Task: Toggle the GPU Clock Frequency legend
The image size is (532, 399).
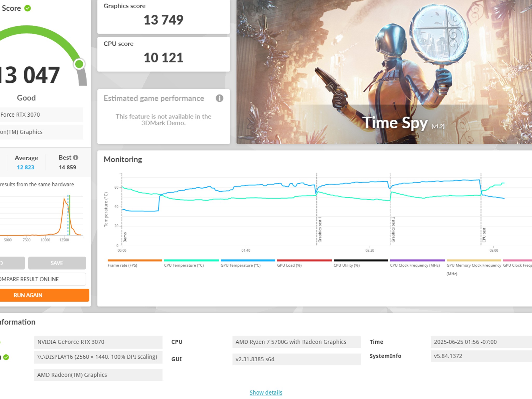Action: (x=517, y=263)
